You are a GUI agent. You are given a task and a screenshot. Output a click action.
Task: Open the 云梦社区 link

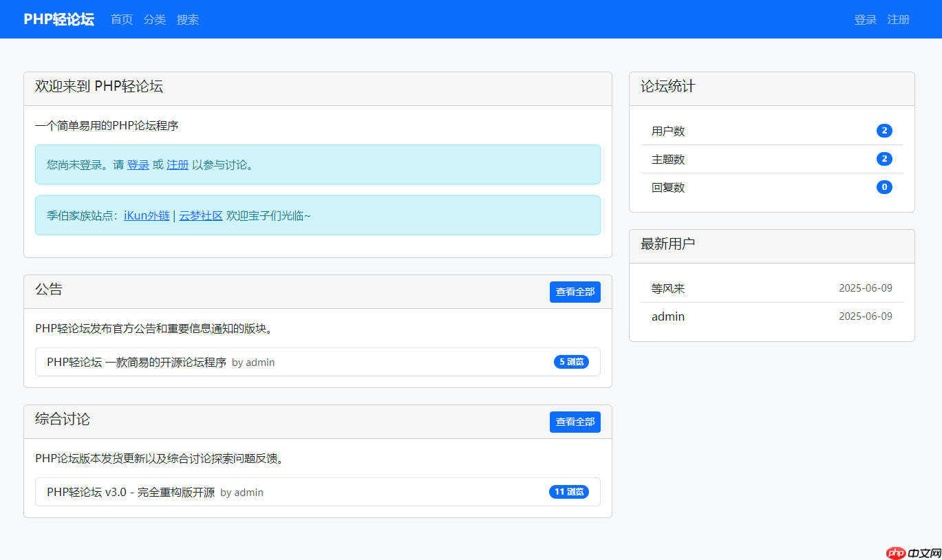(x=200, y=215)
